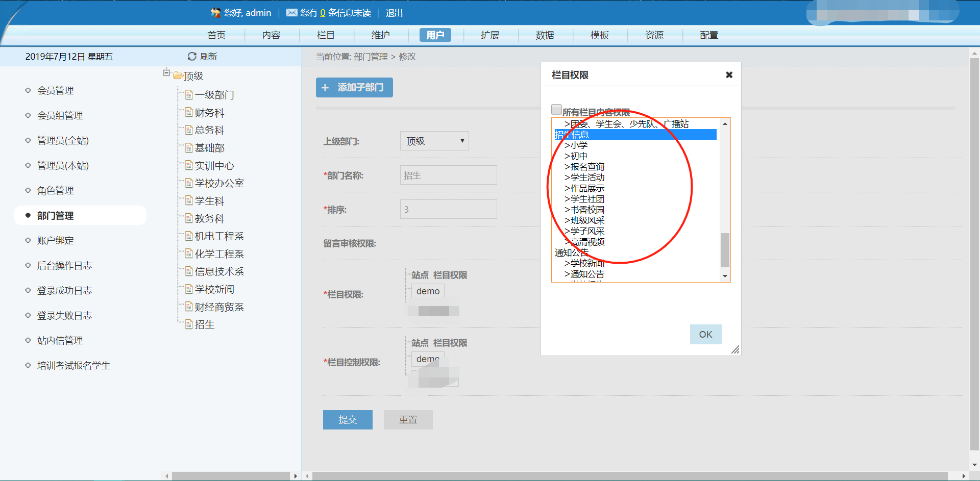Open 角色管理 in the sidebar
This screenshot has height=481, width=980.
[56, 190]
